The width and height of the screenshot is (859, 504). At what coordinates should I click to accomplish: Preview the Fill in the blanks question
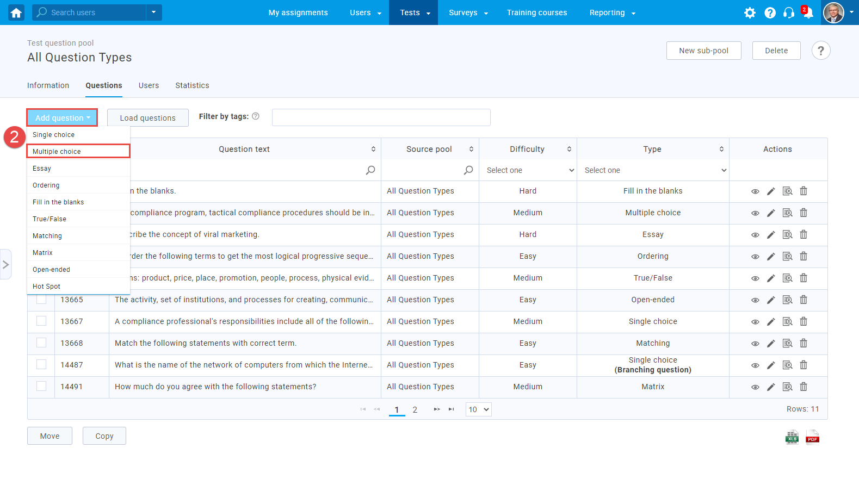pyautogui.click(x=755, y=191)
